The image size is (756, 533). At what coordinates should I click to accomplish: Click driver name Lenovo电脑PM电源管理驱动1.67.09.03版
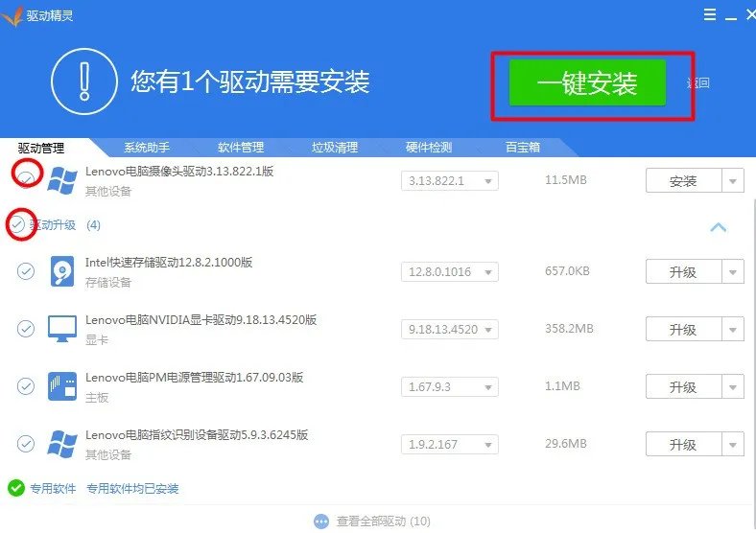point(195,377)
